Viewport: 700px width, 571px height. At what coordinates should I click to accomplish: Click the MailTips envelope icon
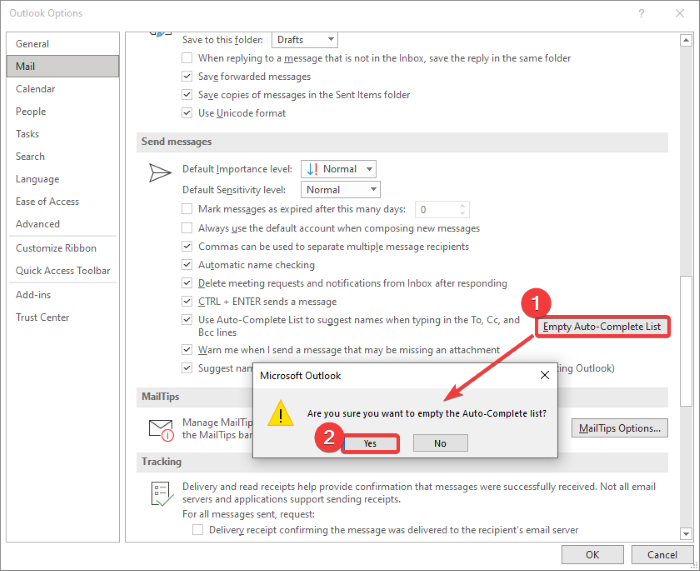coord(161,430)
